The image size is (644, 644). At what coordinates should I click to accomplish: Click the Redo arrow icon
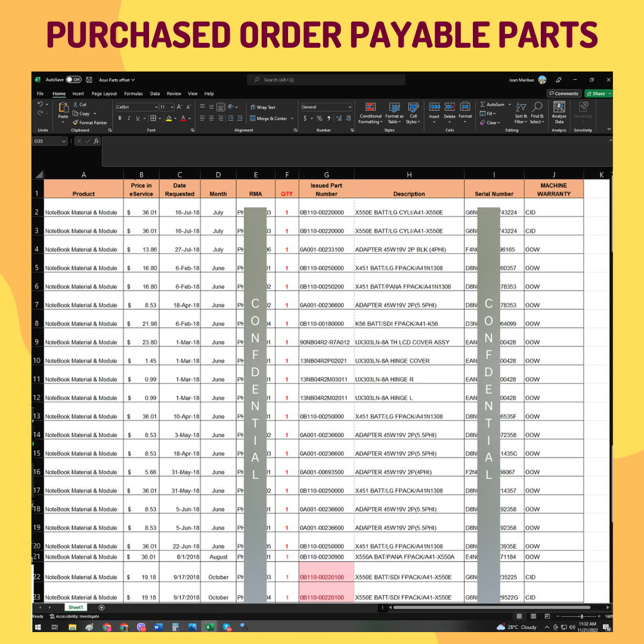point(40,113)
